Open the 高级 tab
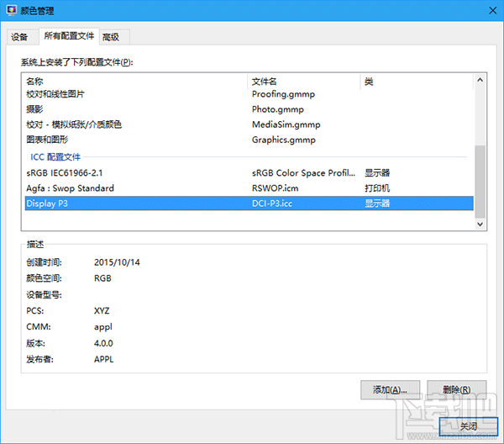The image size is (504, 444). pos(114,37)
